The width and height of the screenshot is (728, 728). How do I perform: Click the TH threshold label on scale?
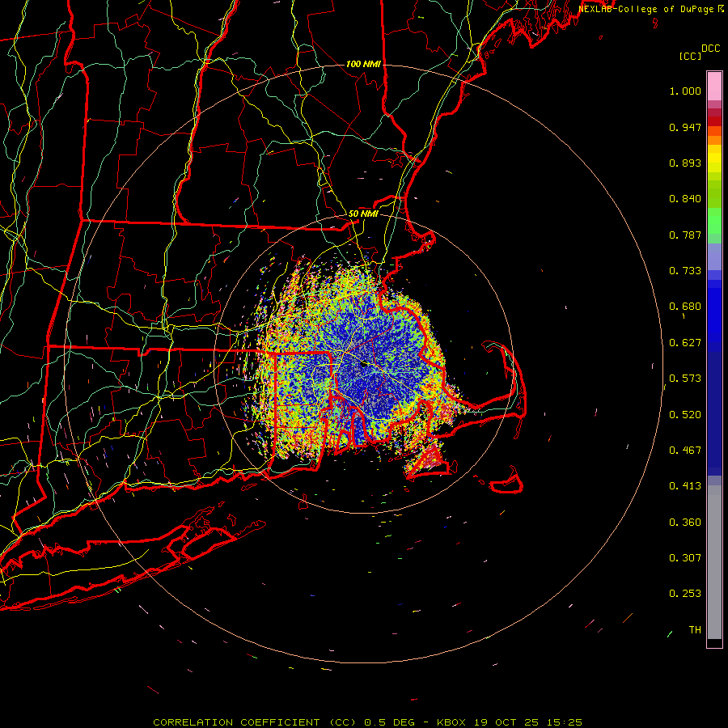point(695,630)
